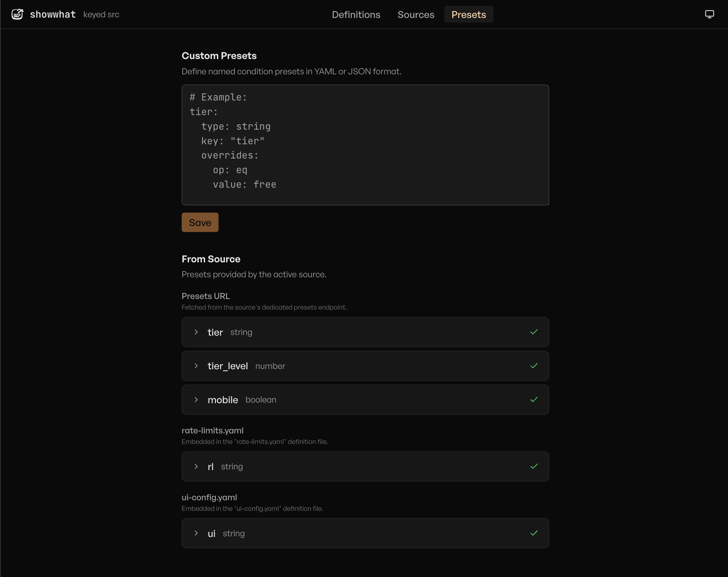The height and width of the screenshot is (577, 728).
Task: Switch to the Definitions tab
Action: pos(356,14)
